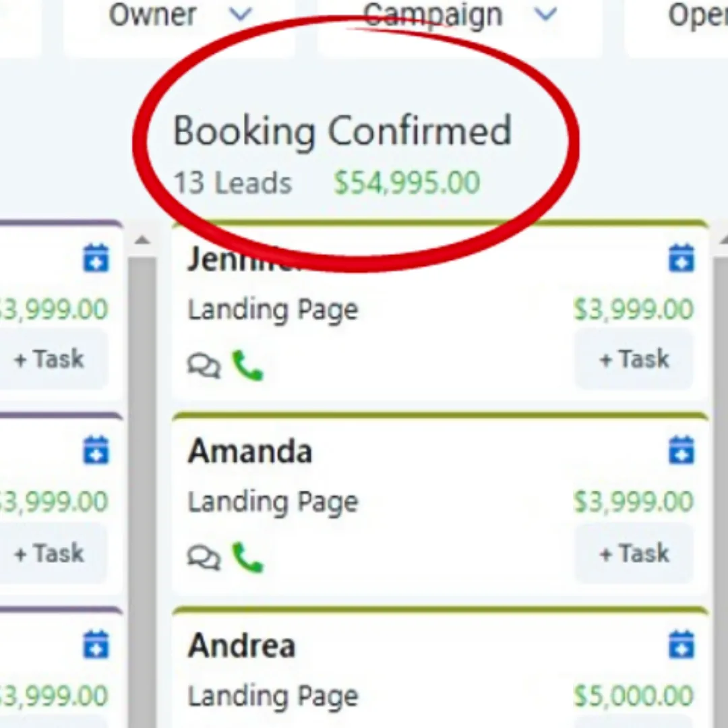Add a task to Amanda's lead
This screenshot has height=728, width=728.
point(634,553)
